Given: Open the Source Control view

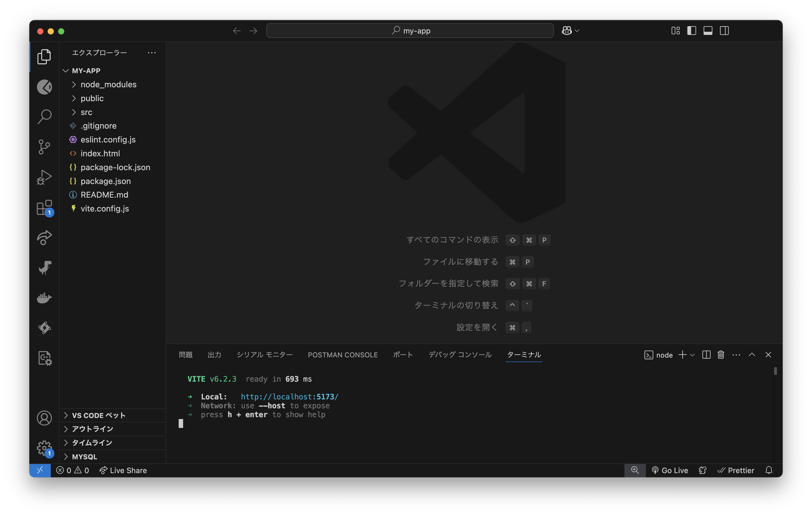Looking at the screenshot, I should (44, 147).
